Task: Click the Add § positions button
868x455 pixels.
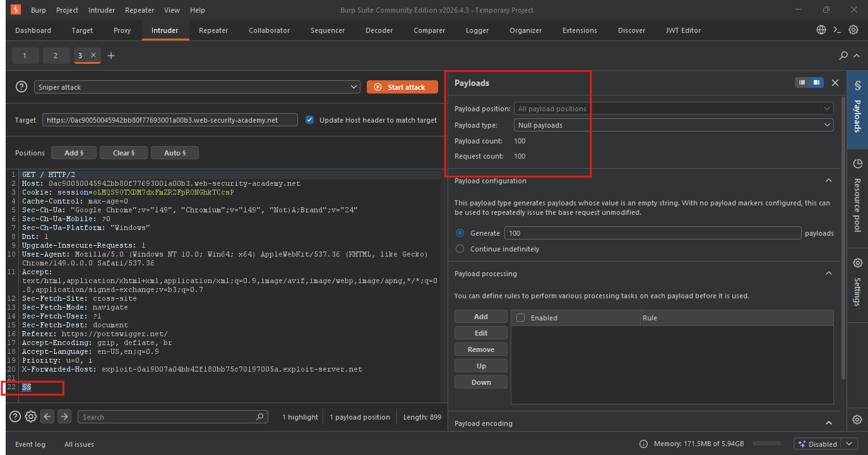Action: click(74, 153)
